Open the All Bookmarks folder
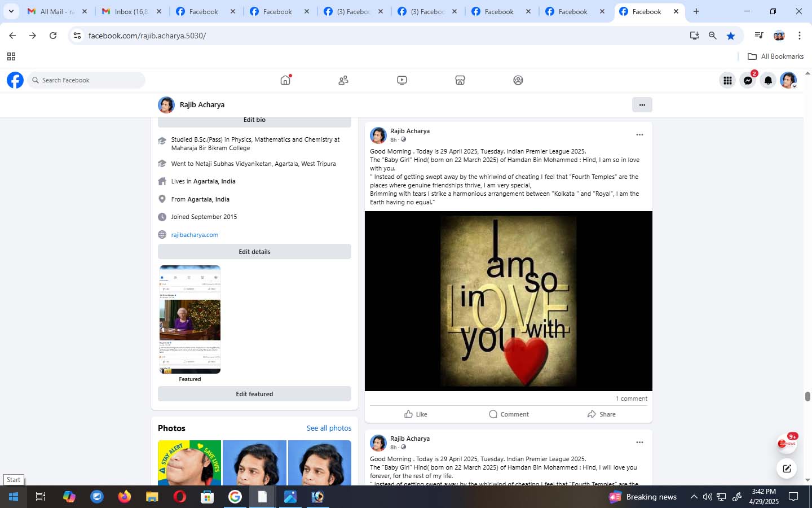812x508 pixels. 775,56
